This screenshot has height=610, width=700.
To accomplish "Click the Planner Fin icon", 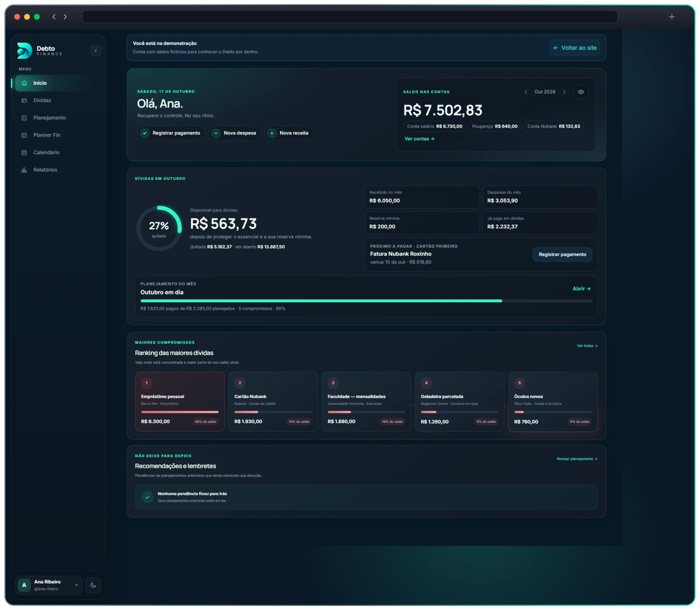I will coord(24,135).
